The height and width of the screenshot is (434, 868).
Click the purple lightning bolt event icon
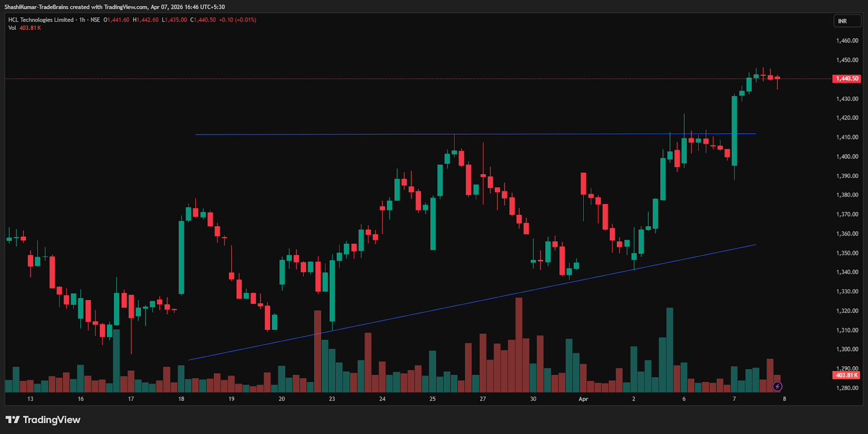coord(777,386)
